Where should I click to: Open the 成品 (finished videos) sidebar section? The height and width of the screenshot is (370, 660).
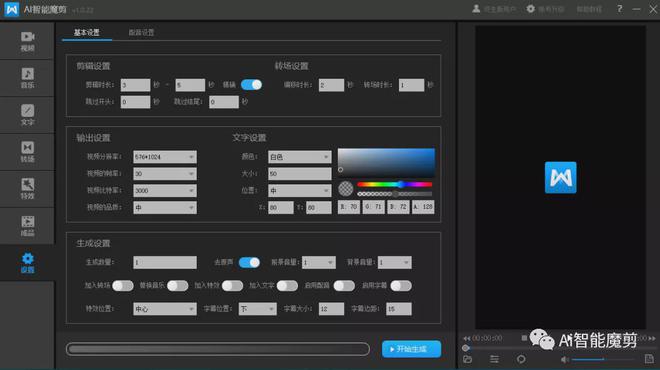[x=27, y=226]
